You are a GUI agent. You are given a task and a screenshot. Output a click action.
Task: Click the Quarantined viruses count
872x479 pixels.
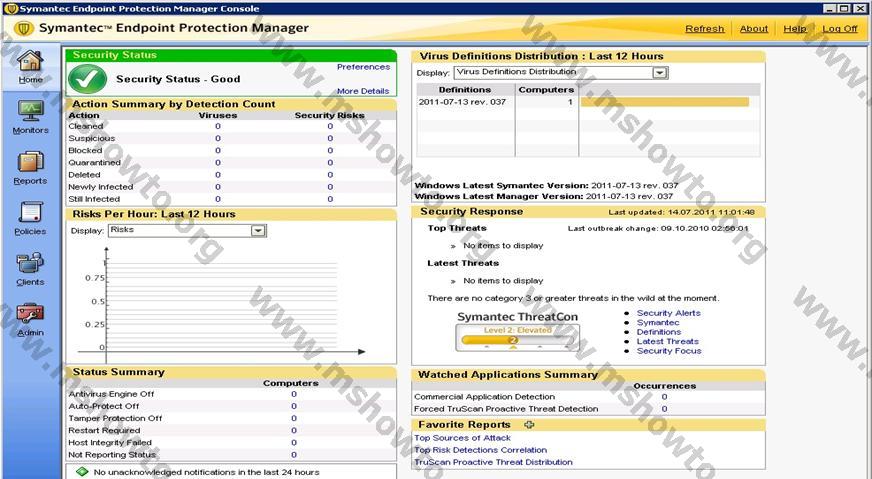click(x=218, y=163)
